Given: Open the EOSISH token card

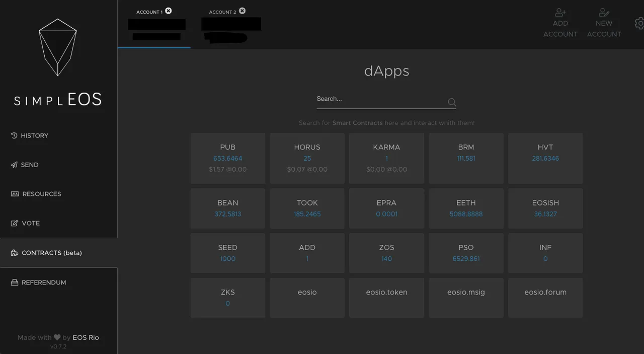Looking at the screenshot, I should (x=545, y=208).
